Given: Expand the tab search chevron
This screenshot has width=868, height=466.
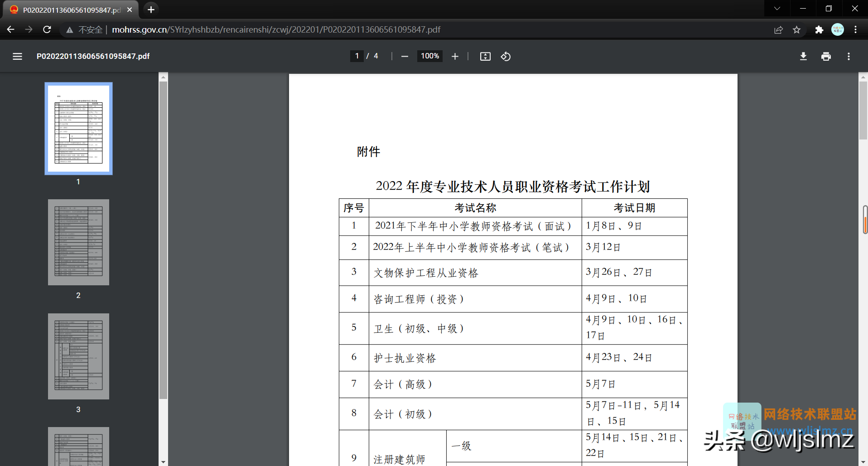Looking at the screenshot, I should click(777, 9).
